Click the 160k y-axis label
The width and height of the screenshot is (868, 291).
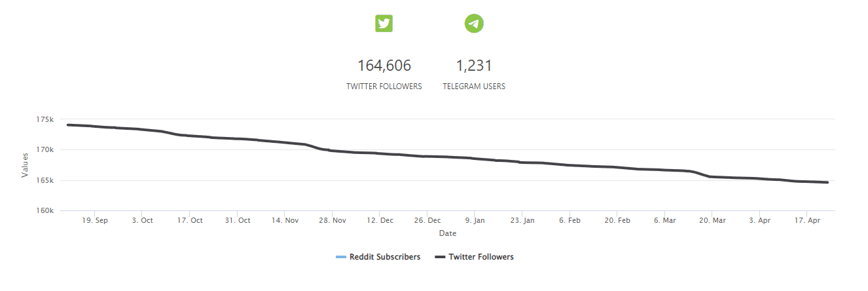[x=45, y=211]
